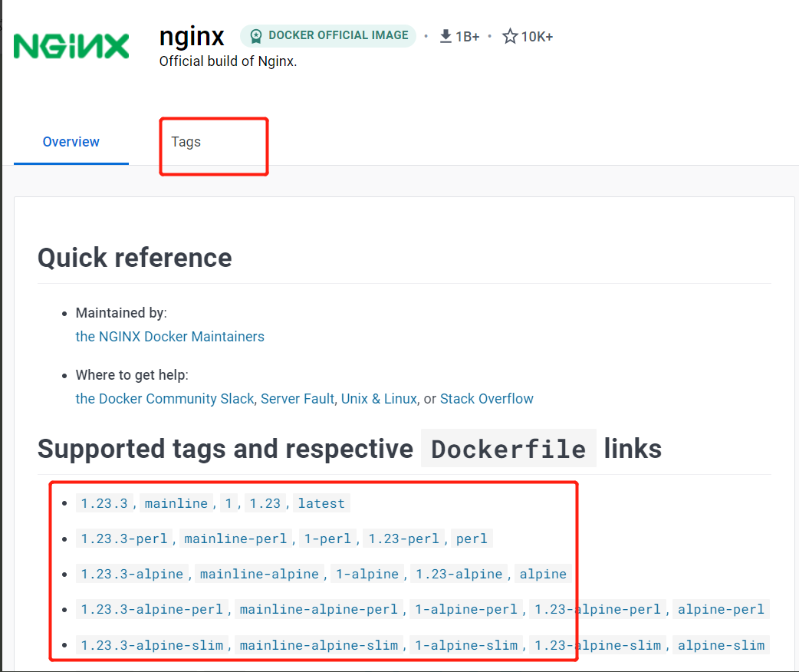Click the Dockerfile code label in heading
This screenshot has height=672, width=799.
(x=508, y=449)
